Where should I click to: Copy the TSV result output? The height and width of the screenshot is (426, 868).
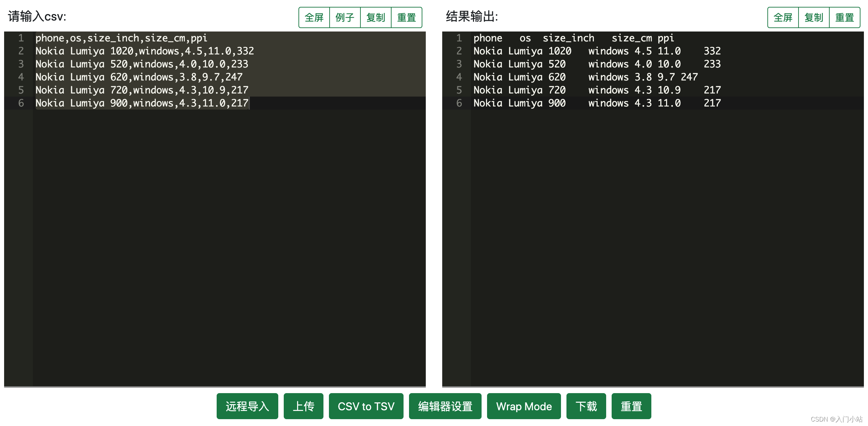pos(814,17)
